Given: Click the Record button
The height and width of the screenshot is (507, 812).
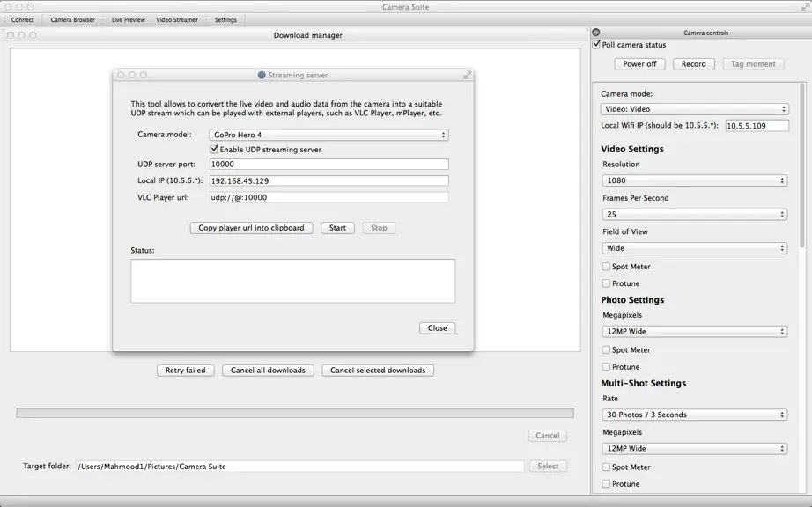Looking at the screenshot, I should (x=694, y=64).
